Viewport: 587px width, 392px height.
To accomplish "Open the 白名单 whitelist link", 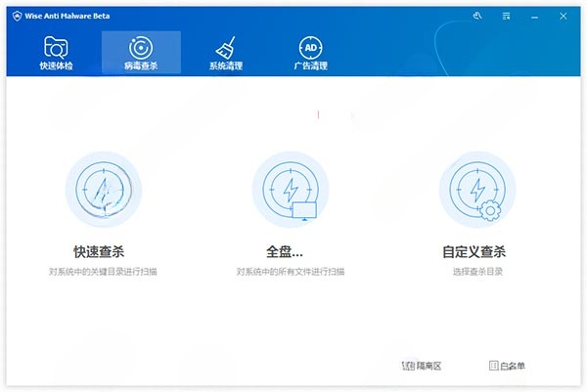I will click(x=507, y=366).
